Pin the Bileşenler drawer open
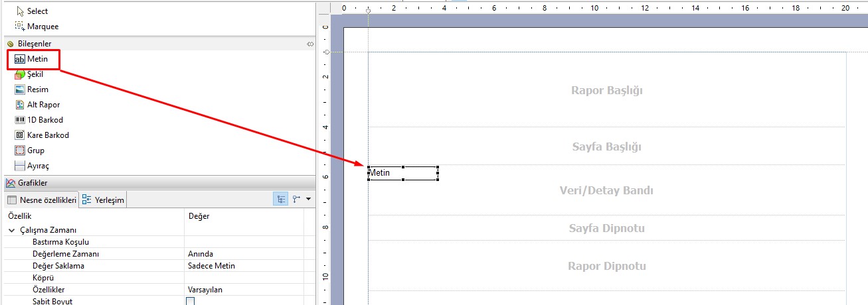868x305 pixels. coord(309,44)
